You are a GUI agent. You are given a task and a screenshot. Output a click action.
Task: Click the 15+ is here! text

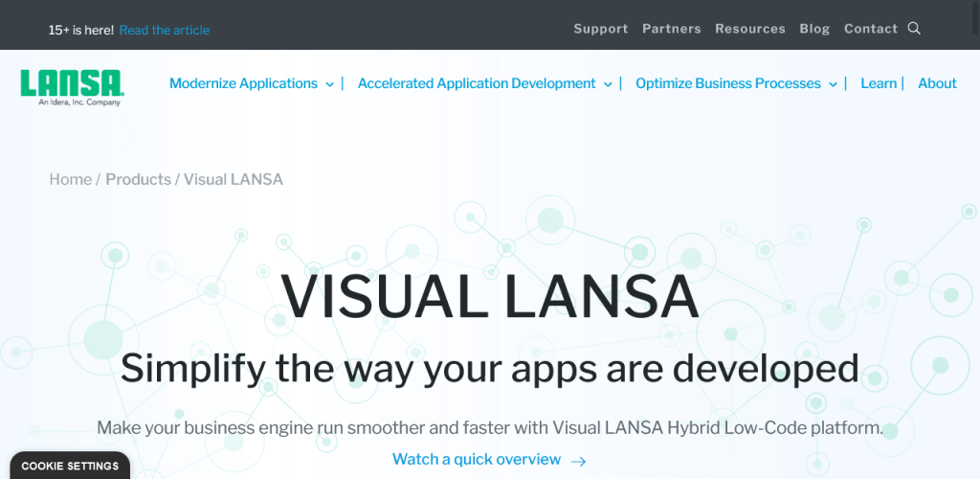[x=81, y=30]
